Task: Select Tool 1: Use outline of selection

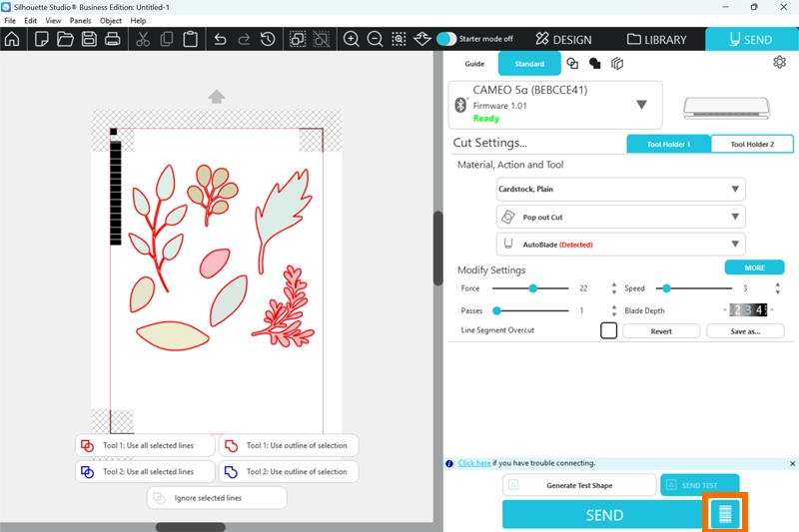Action: pyautogui.click(x=288, y=445)
